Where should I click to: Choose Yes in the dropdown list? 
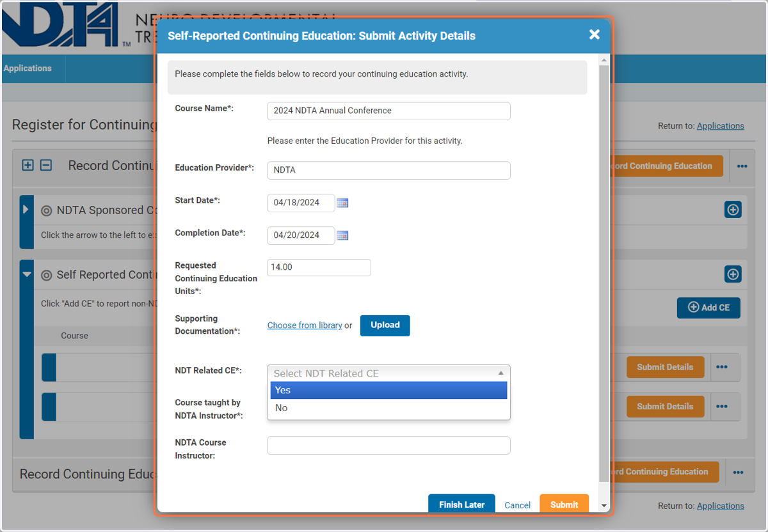pos(388,390)
